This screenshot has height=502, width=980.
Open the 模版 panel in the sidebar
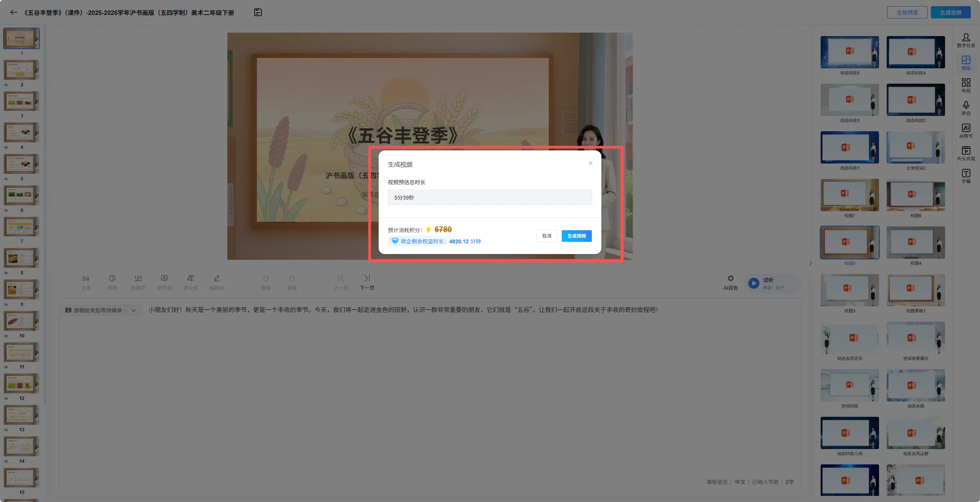(x=966, y=63)
